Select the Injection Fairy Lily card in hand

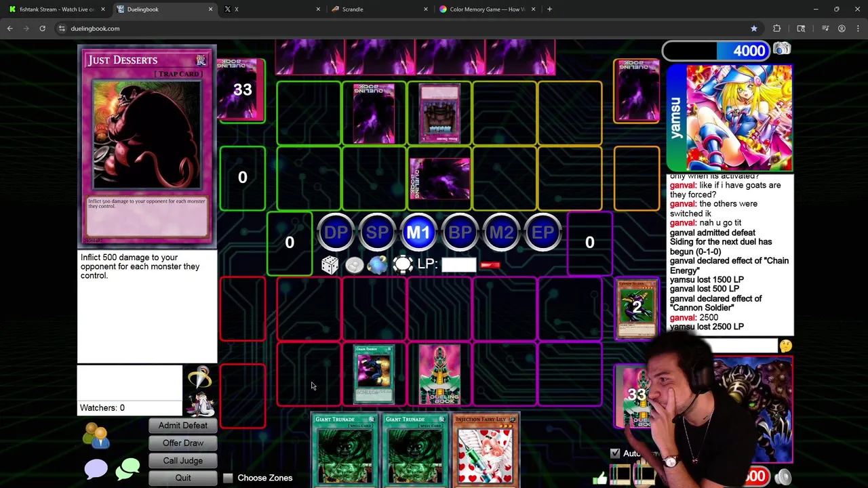pos(486,450)
